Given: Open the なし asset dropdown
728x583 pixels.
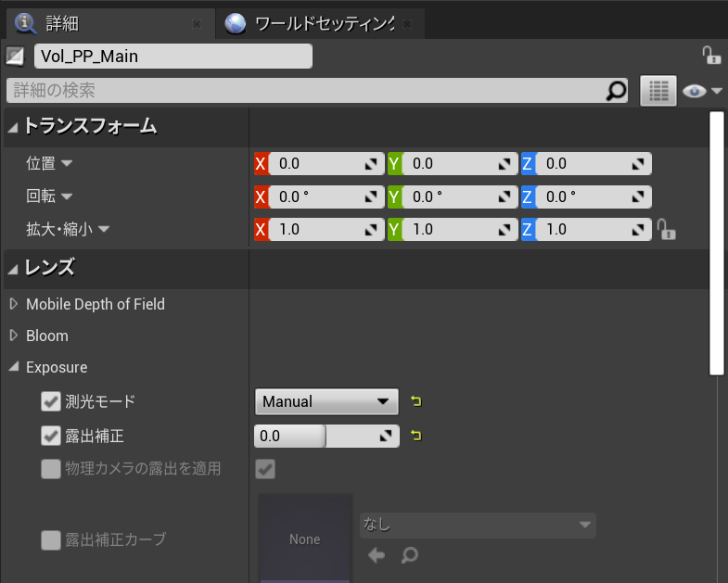Looking at the screenshot, I should [478, 525].
